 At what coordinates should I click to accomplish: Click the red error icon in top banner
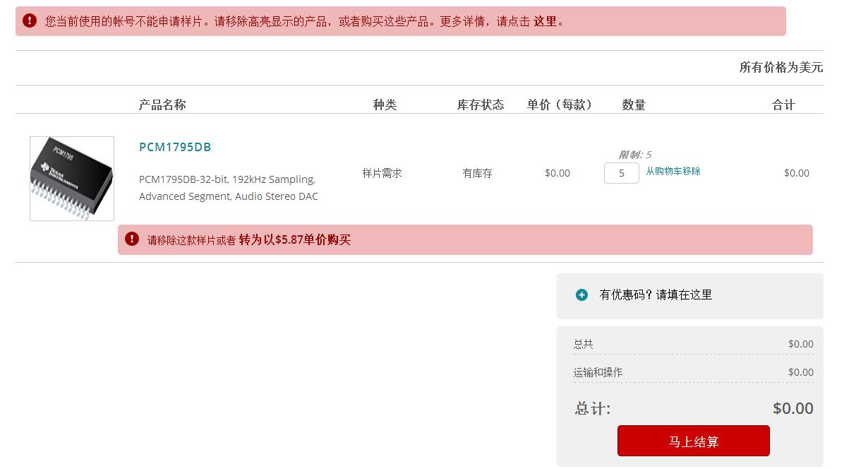[x=30, y=21]
